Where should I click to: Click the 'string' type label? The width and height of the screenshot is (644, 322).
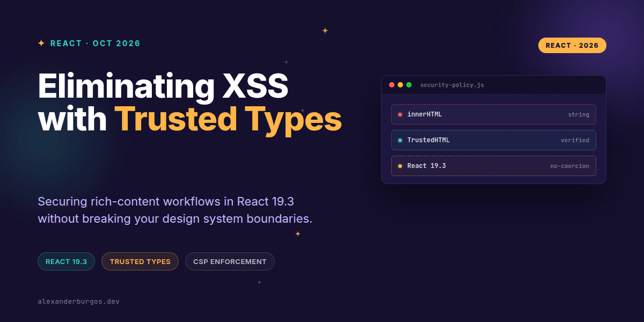click(579, 114)
